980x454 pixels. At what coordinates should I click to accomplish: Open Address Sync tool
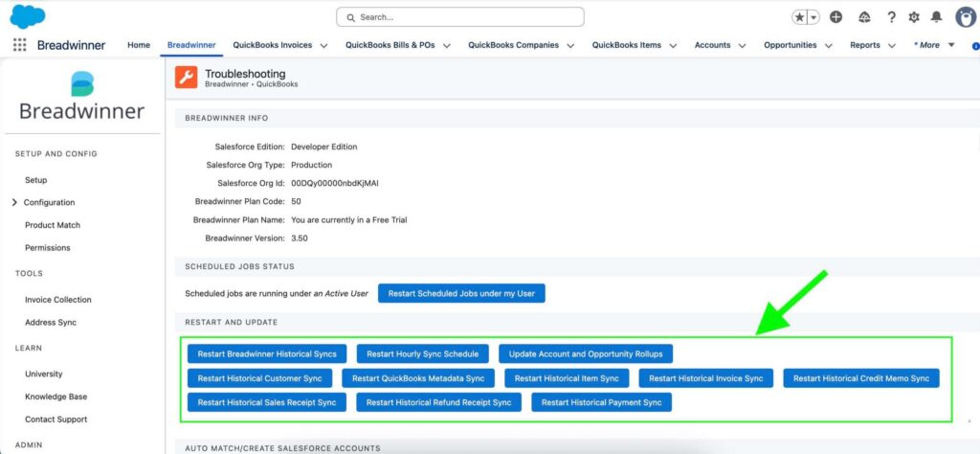coord(51,323)
